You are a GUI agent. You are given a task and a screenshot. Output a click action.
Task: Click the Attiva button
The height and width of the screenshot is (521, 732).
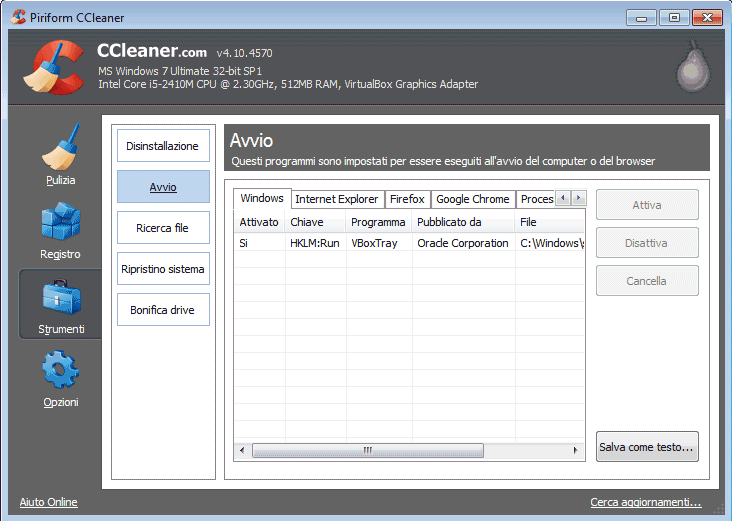tap(647, 205)
